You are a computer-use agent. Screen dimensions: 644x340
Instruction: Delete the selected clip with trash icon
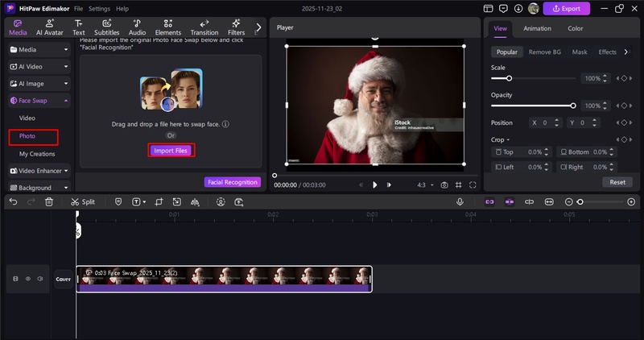(x=49, y=202)
